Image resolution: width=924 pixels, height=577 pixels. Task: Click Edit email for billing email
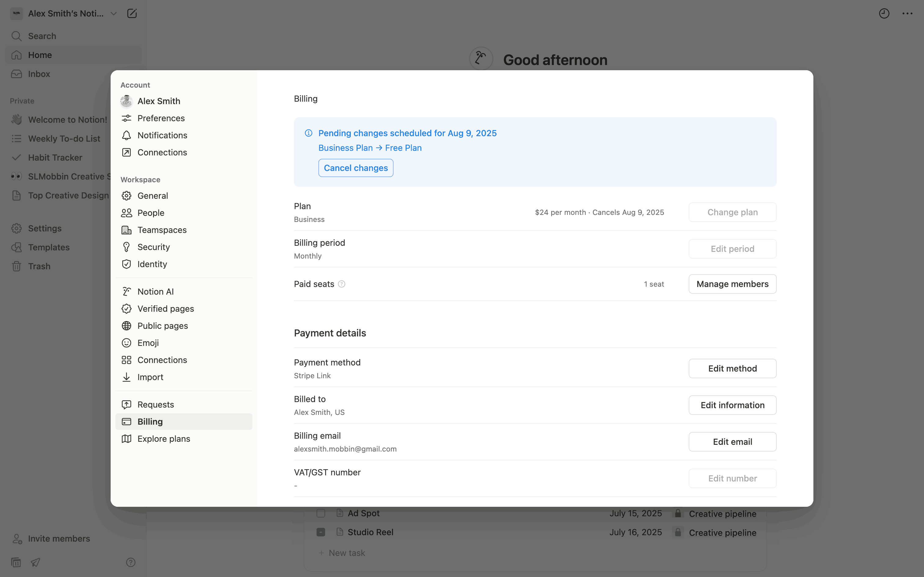pyautogui.click(x=732, y=441)
